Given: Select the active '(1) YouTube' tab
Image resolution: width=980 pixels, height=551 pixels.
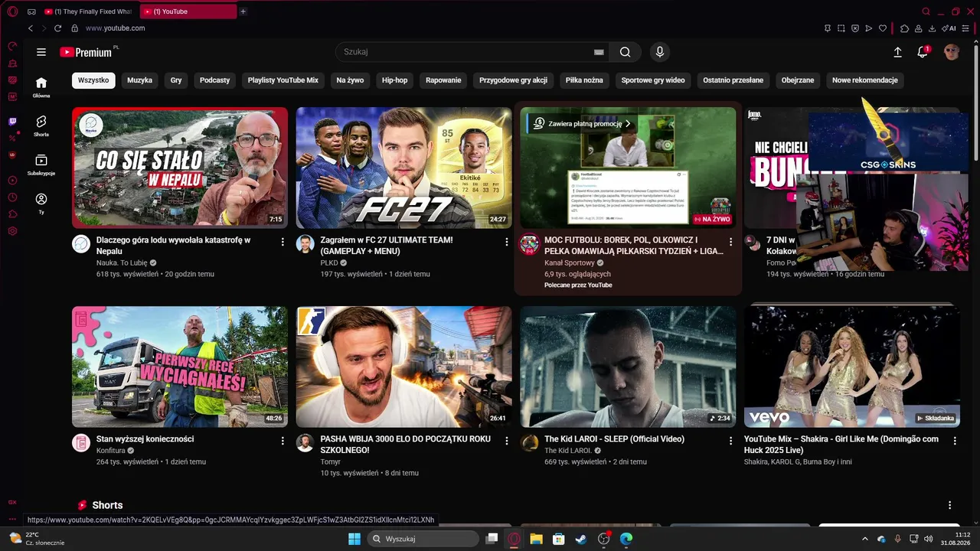Looking at the screenshot, I should pos(188,11).
